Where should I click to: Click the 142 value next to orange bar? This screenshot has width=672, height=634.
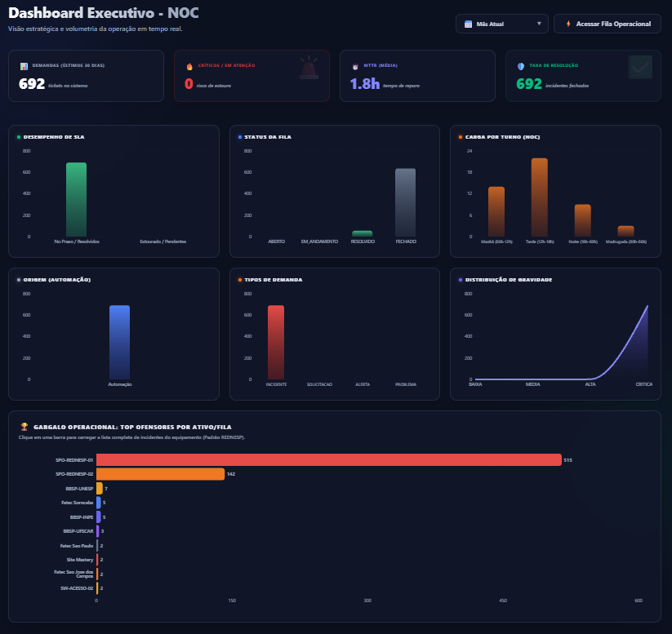tap(231, 474)
